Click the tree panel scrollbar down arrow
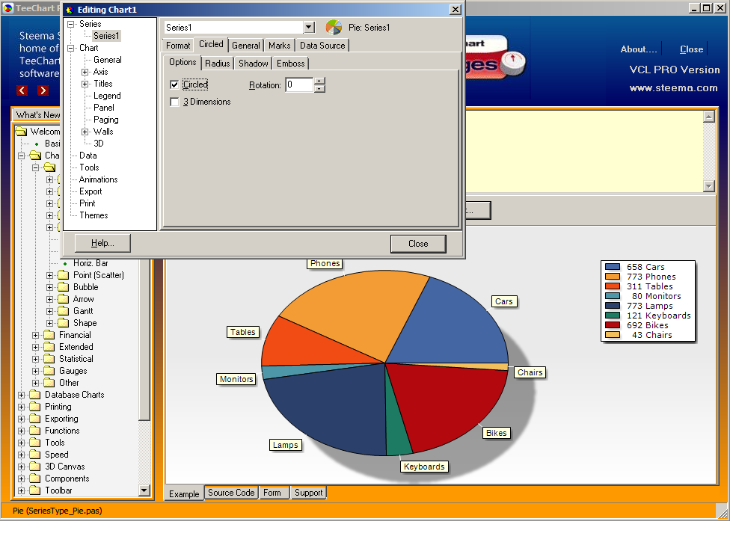This screenshot has height=560, width=733. pos(144,490)
